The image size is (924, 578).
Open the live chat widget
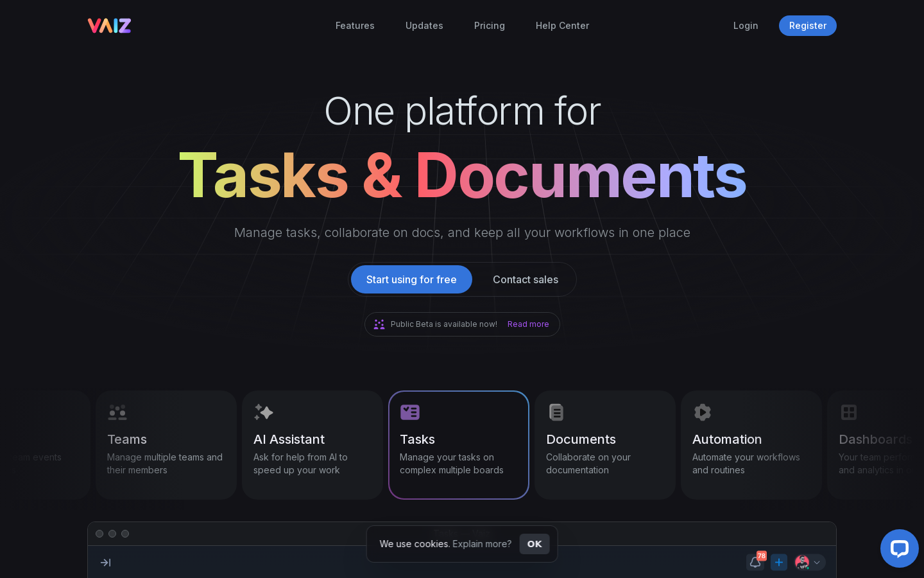900,548
